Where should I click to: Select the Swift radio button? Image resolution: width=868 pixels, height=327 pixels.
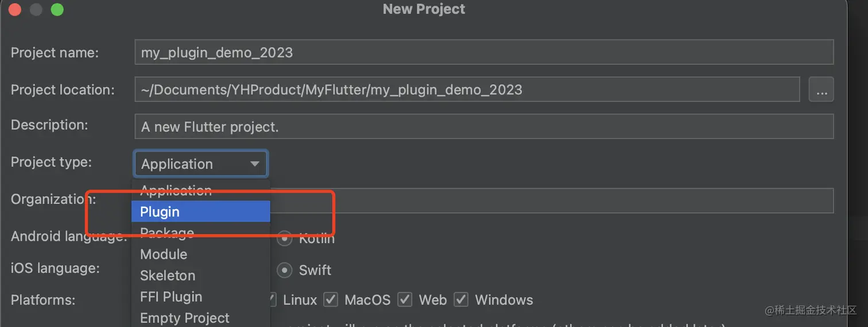point(285,270)
